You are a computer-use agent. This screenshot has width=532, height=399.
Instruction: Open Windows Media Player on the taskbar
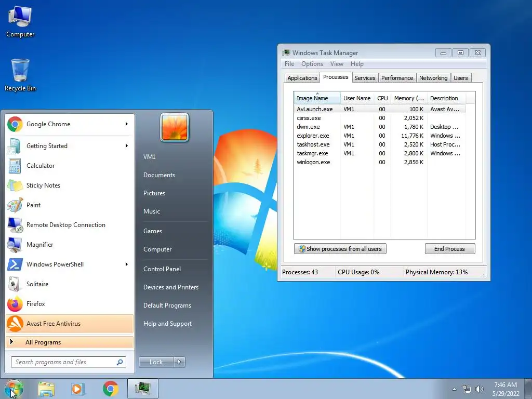point(78,389)
